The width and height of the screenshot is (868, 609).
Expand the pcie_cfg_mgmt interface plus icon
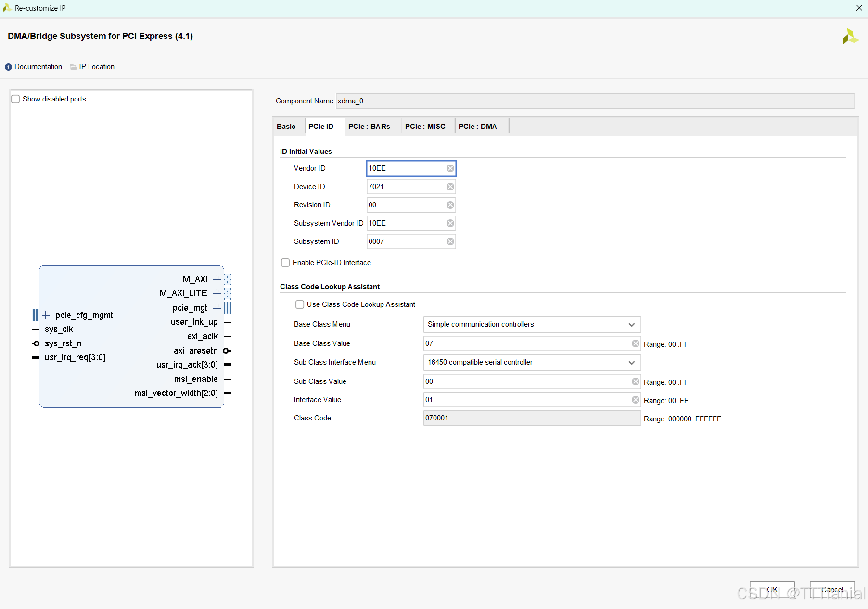(46, 315)
